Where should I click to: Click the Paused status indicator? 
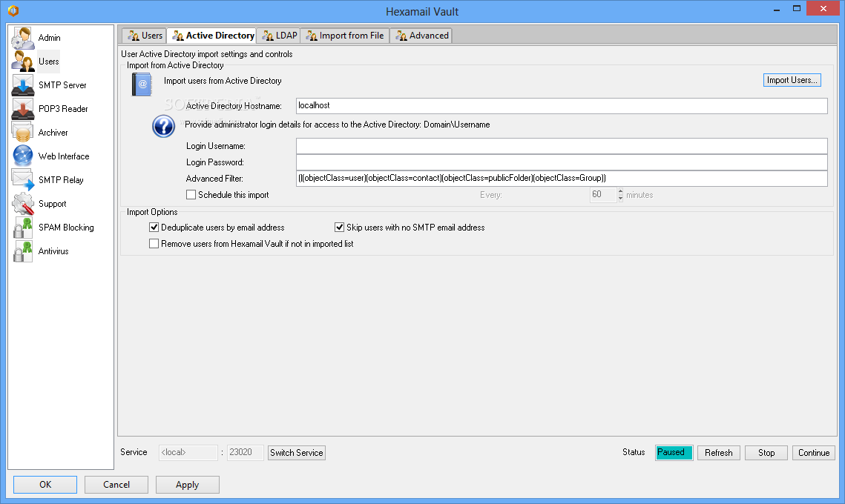pyautogui.click(x=674, y=453)
